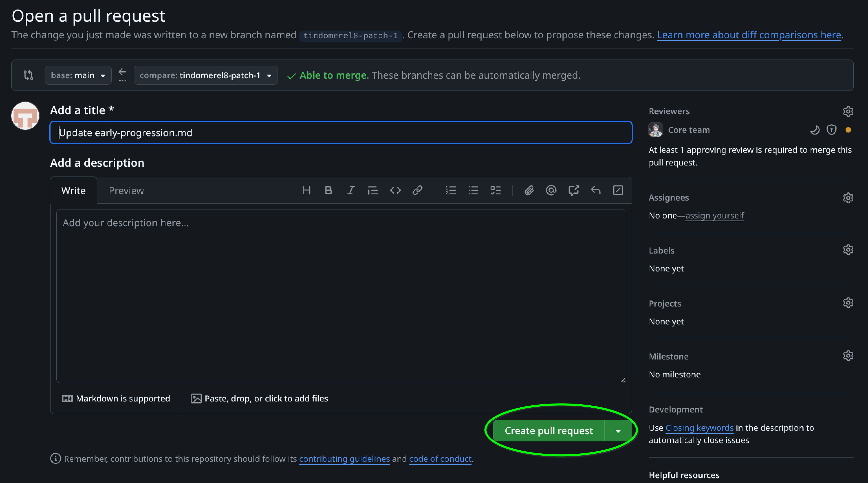The height and width of the screenshot is (483, 868).
Task: Switch to the Preview tab
Action: coord(126,190)
